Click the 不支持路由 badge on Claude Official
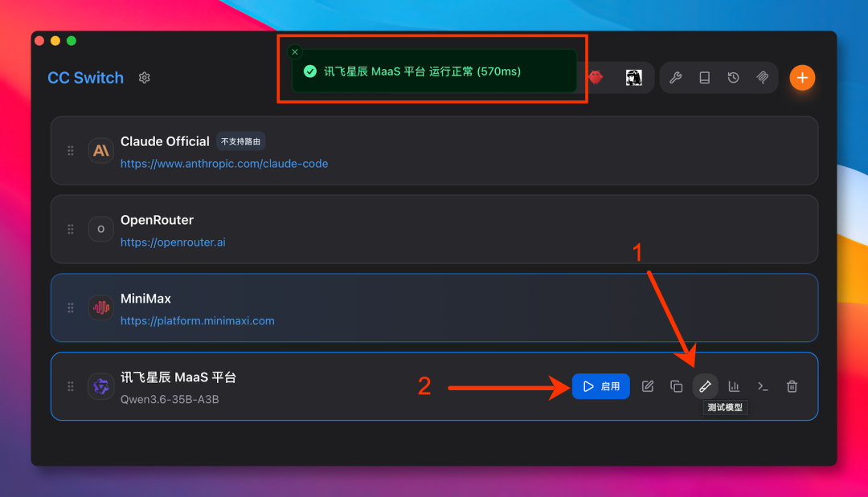868x497 pixels. pyautogui.click(x=240, y=141)
